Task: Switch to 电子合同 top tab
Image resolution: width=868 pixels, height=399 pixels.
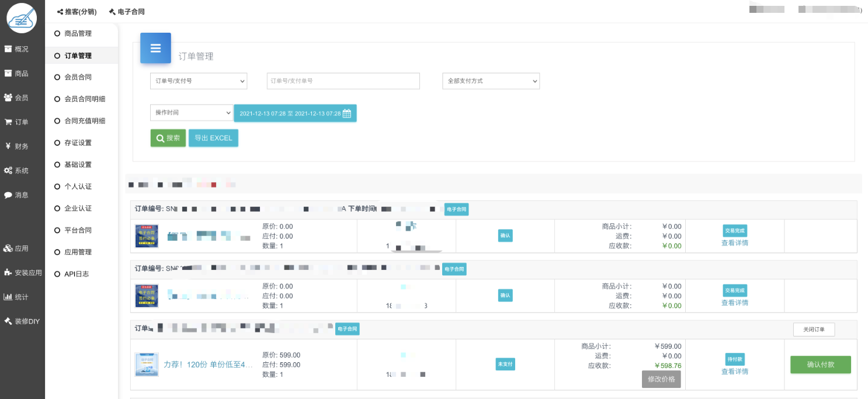Action: click(127, 12)
